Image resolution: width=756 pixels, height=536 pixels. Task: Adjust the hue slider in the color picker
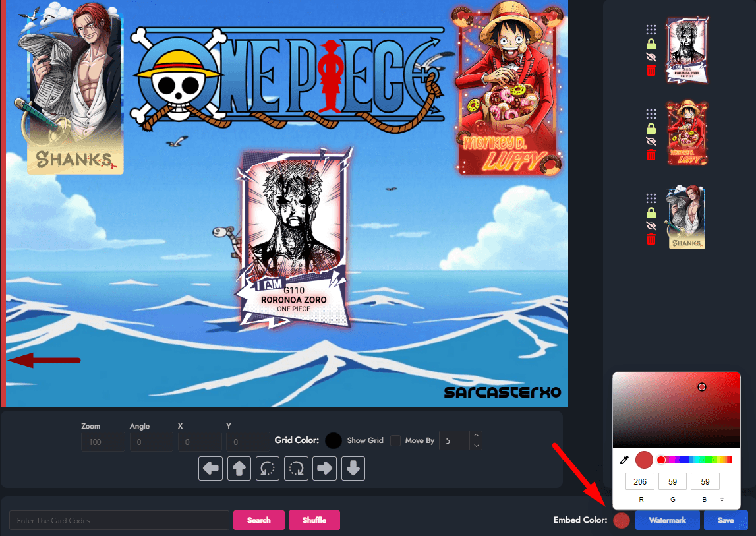click(x=695, y=460)
